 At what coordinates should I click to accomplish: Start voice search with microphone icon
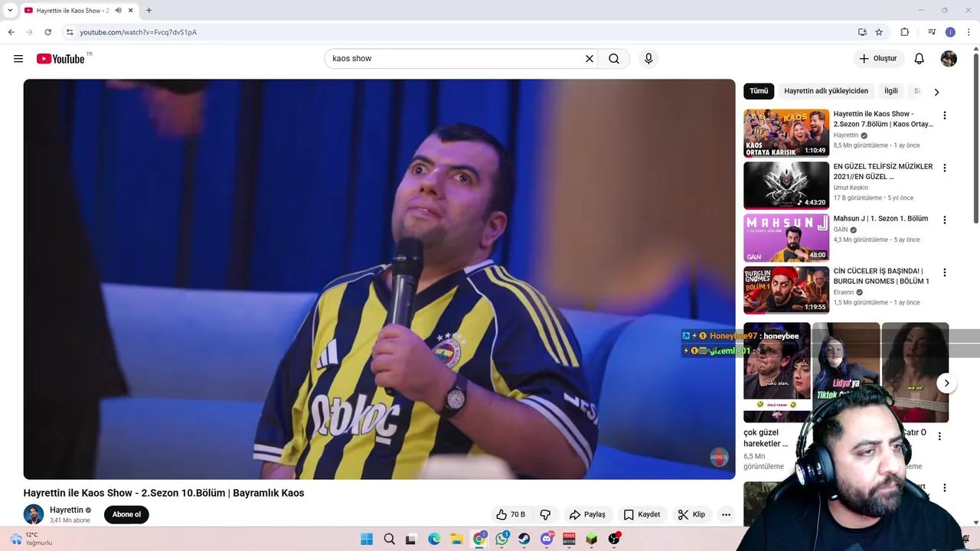648,59
